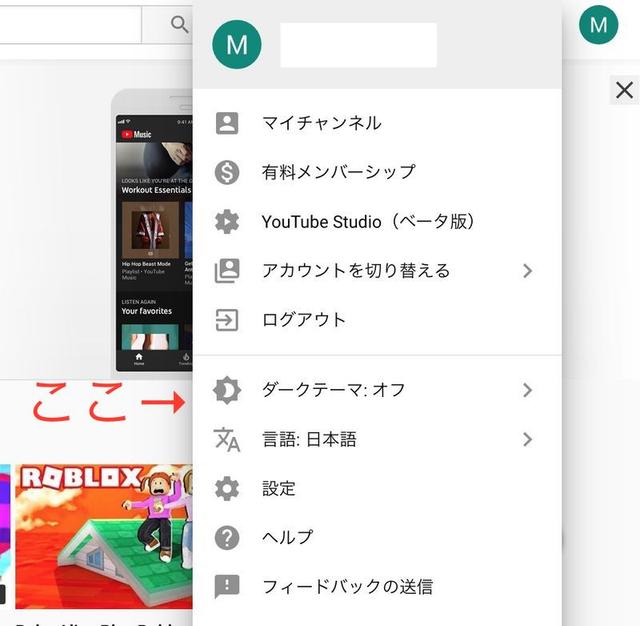Click the switch account icon
This screenshot has width=640, height=626.
click(227, 271)
